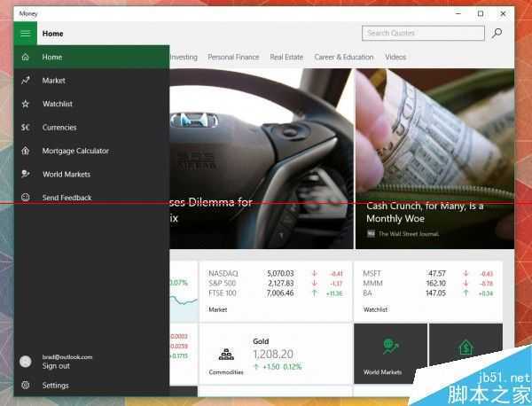Click the Watchlist star icon
This screenshot has height=406, width=532.
26,104
